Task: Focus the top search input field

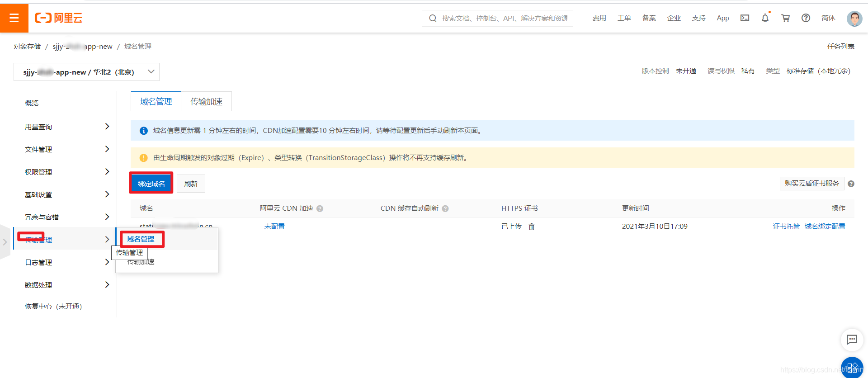Action: (505, 18)
